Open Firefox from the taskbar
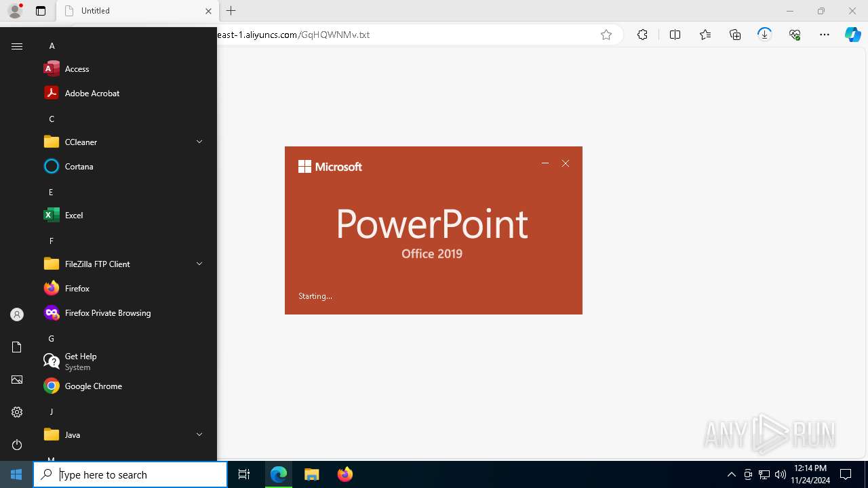This screenshot has width=868, height=488. click(x=345, y=474)
